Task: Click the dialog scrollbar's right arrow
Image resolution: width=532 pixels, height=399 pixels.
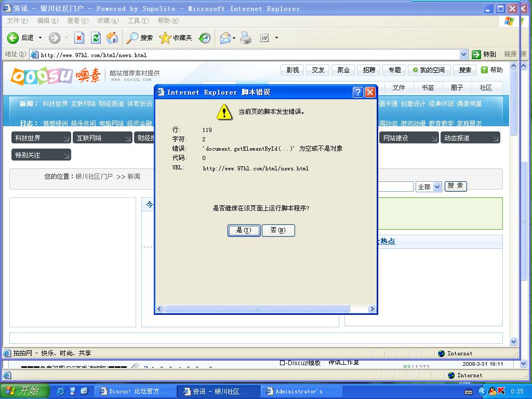Action: 372,309
